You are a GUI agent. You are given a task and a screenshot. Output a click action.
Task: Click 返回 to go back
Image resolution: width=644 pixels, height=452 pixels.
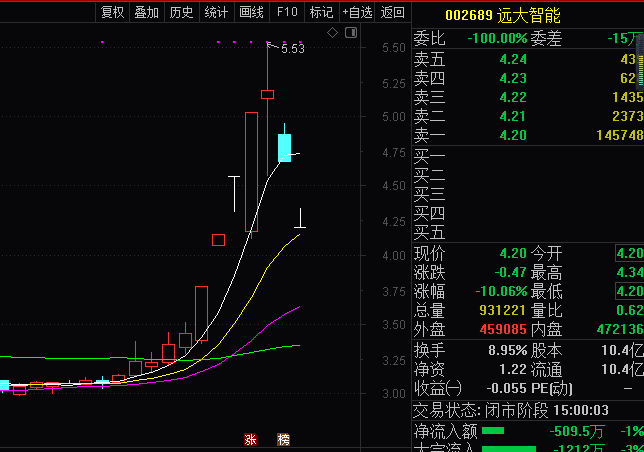click(x=394, y=12)
